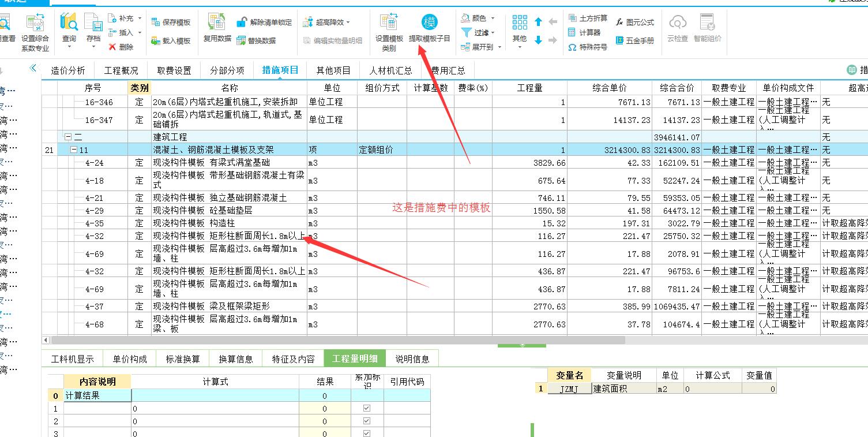Viewport: 868px width, 437px height.
Task: Open 五金手册 tool
Action: [x=635, y=41]
